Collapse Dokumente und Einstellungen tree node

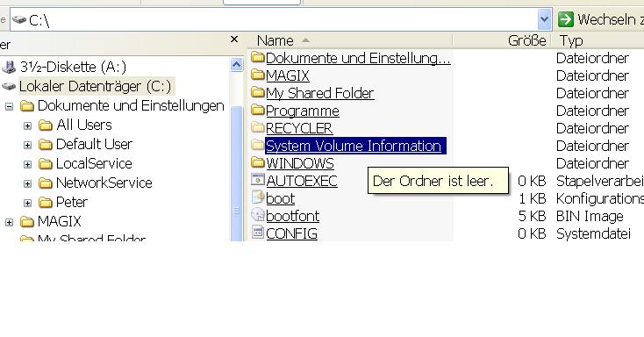click(9, 107)
